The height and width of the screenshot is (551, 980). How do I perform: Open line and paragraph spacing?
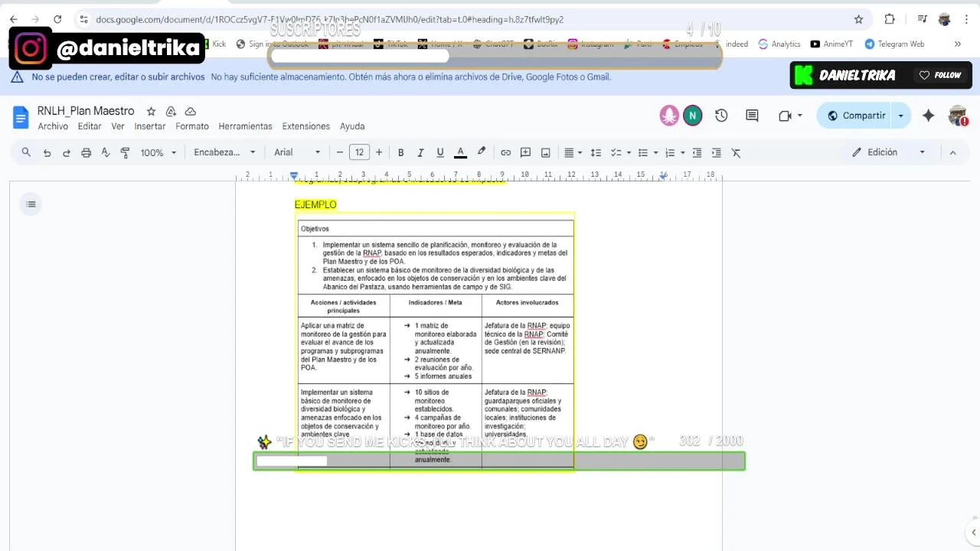click(596, 152)
